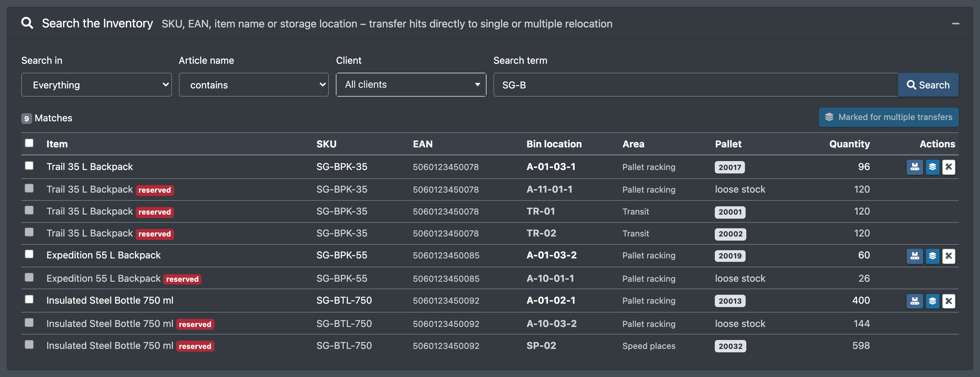Image resolution: width=980 pixels, height=377 pixels.
Task: Tick the select-all checkbox in the table header
Action: pos(29,143)
